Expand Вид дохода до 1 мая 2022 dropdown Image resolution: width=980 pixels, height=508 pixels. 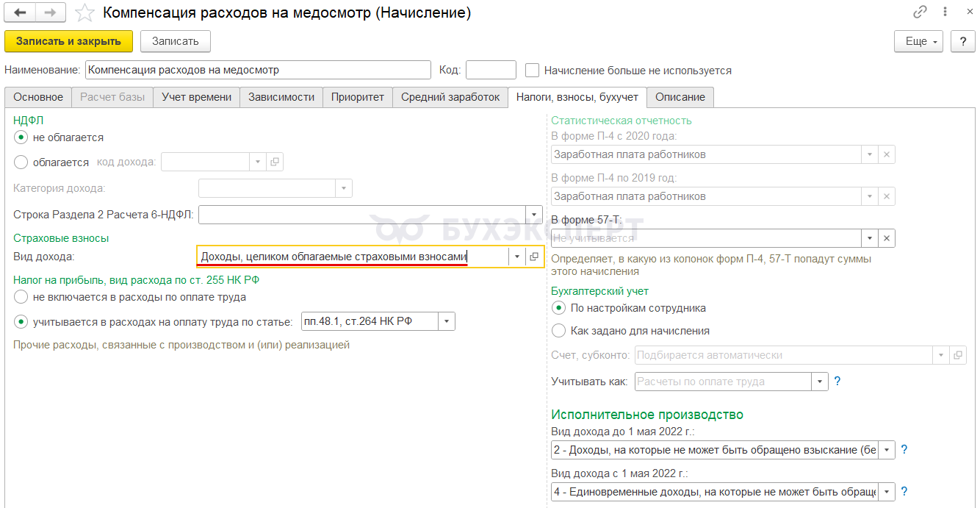point(887,449)
